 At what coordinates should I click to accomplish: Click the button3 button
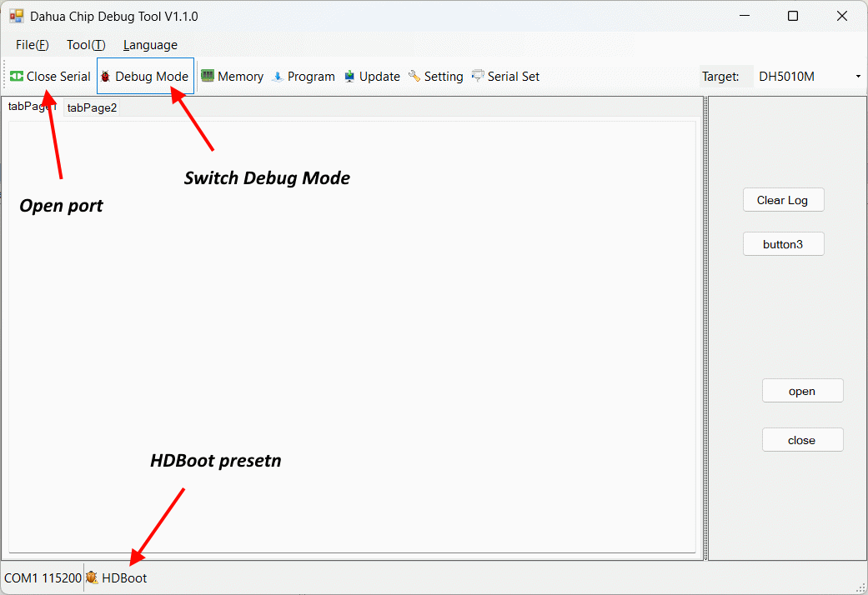[x=783, y=244]
